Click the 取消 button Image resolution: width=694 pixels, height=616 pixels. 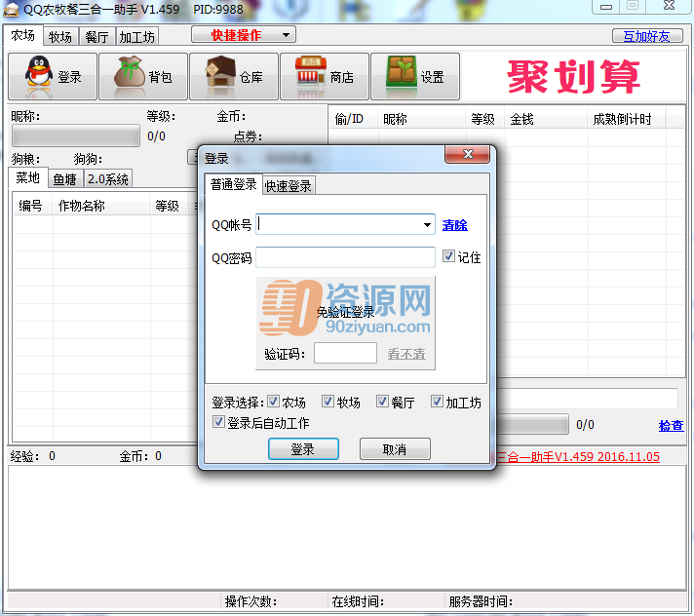click(395, 449)
